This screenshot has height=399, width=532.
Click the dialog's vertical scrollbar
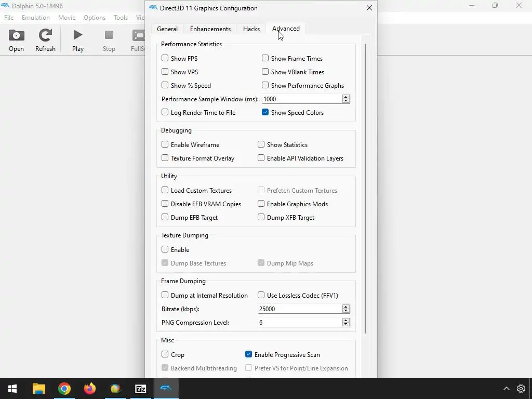[365, 188]
